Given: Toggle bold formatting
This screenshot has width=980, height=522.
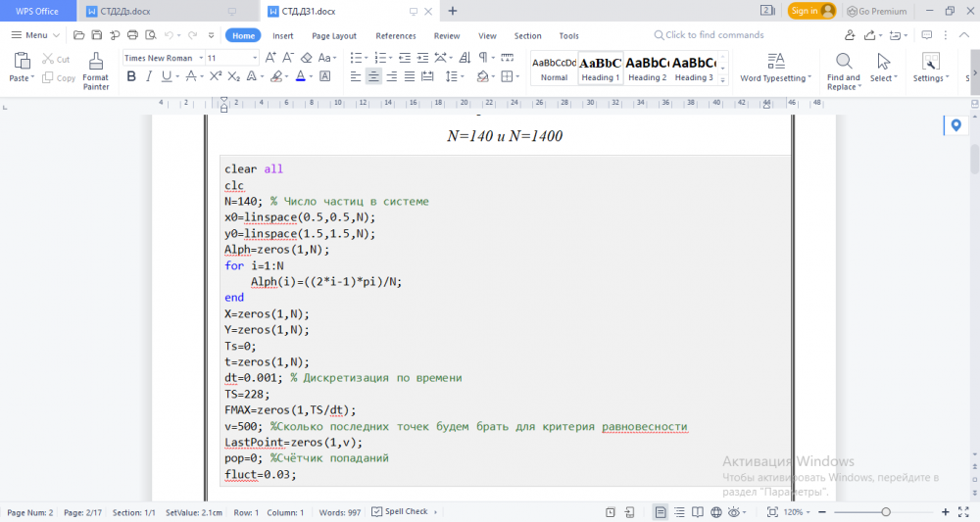Looking at the screenshot, I should (131, 76).
